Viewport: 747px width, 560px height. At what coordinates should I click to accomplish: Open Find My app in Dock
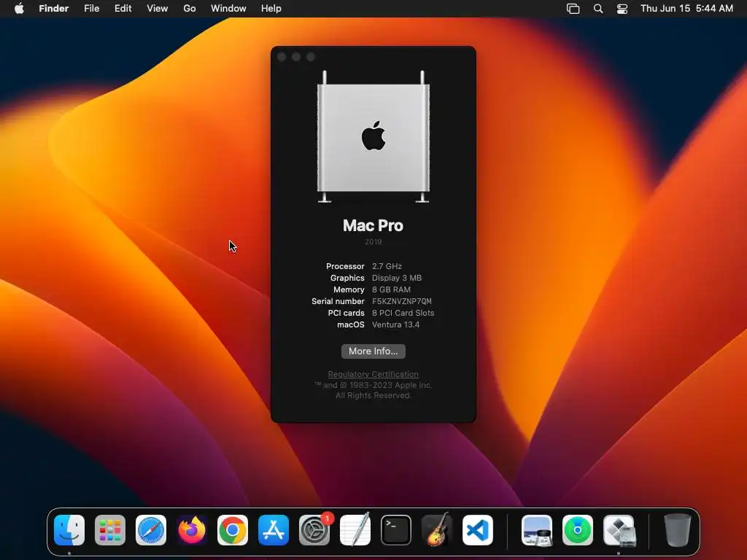coord(578,530)
